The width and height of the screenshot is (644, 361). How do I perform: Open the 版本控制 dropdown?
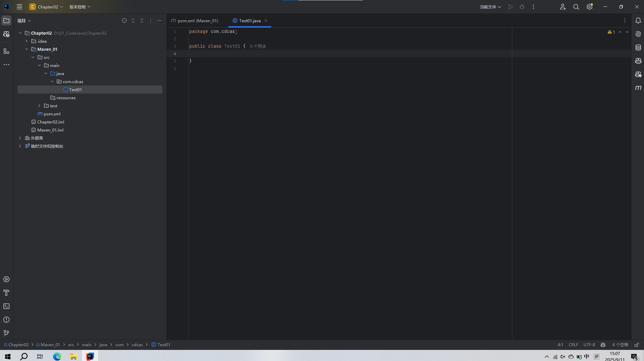coord(80,7)
